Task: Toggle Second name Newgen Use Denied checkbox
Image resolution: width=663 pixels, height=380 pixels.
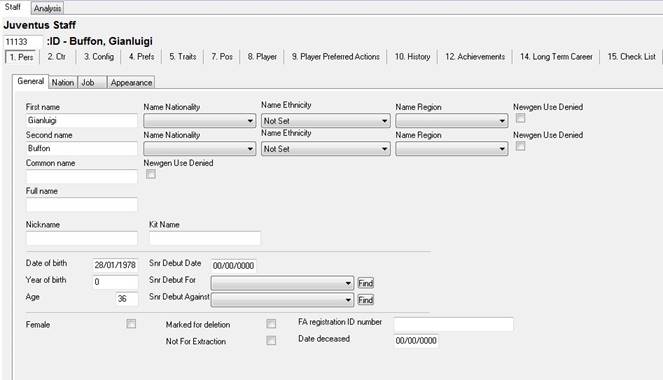Action: (521, 146)
